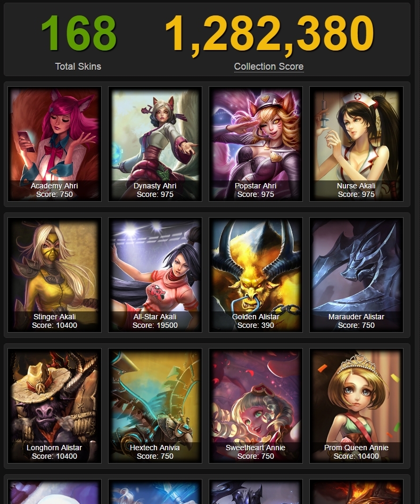Open the Golden Alistar skin card
Viewport: 420px width, 504px height.
click(x=256, y=275)
